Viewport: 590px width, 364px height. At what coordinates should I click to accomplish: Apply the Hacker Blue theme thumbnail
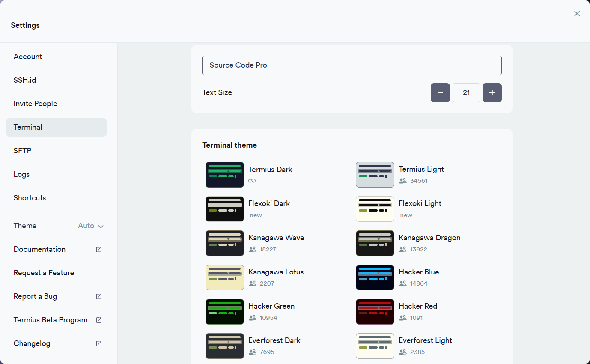tap(375, 277)
